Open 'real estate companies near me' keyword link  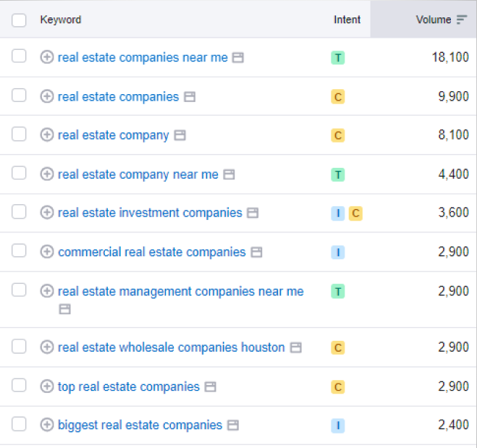pos(143,57)
